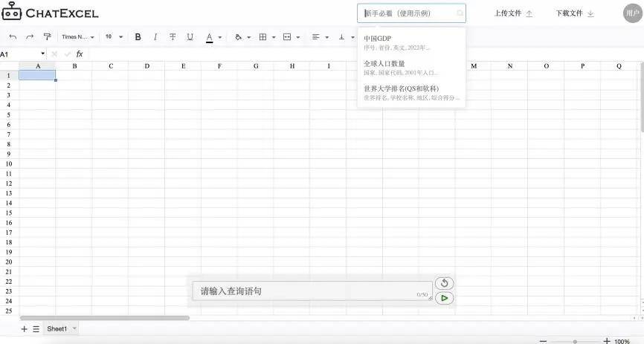Click the reset query circular arrow button

tap(445, 283)
